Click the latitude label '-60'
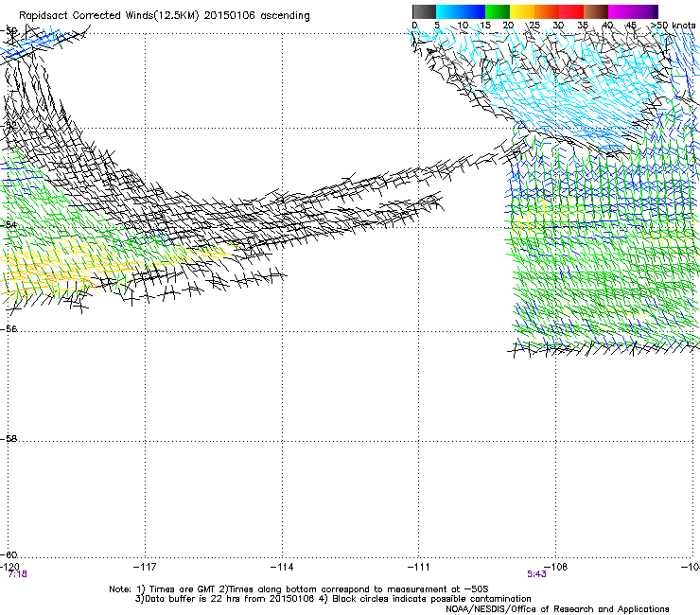Viewport: 700px width, 615px height. coord(9,554)
